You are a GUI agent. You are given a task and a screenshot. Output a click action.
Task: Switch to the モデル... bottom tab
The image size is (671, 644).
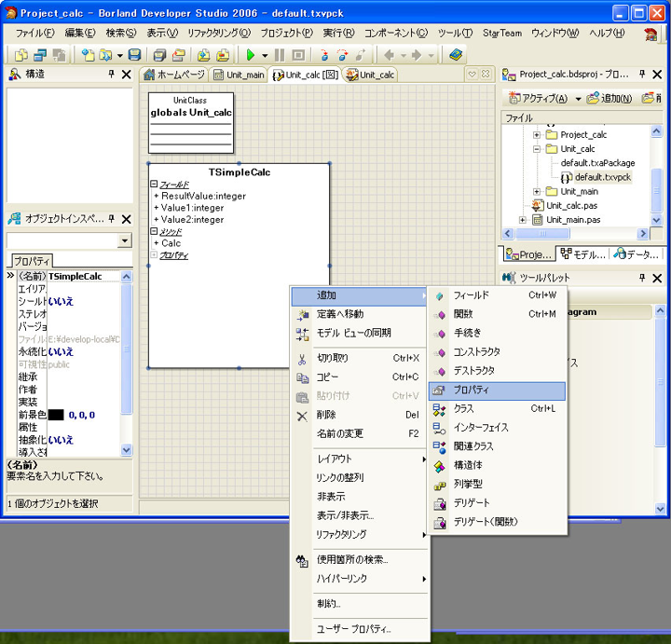tap(582, 254)
